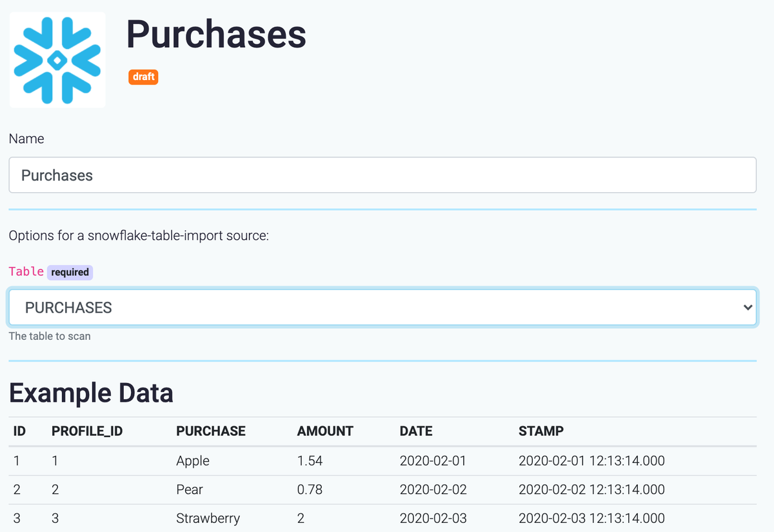Click the orange draft badge

point(143,77)
